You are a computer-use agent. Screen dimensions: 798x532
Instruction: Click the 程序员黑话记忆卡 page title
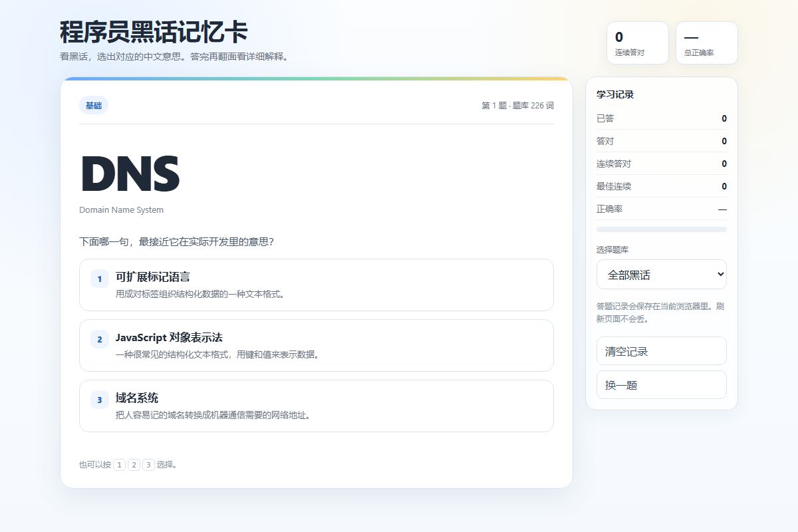click(154, 32)
